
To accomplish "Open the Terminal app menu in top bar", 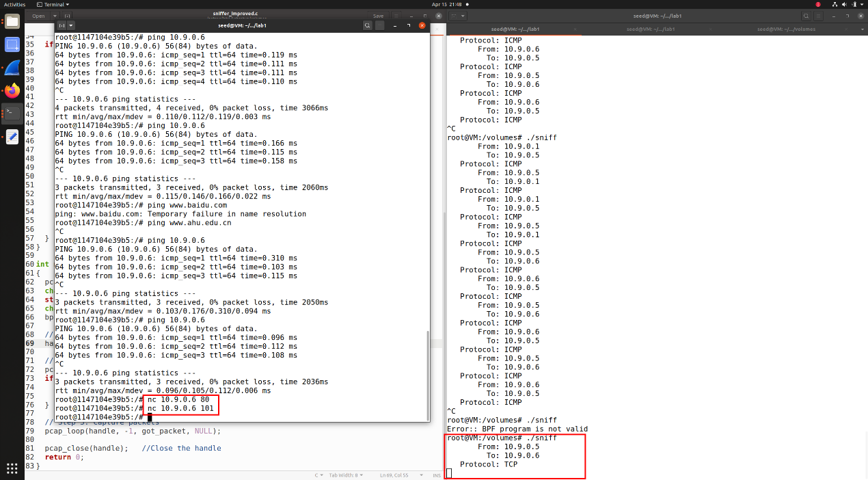I will 57,4.
